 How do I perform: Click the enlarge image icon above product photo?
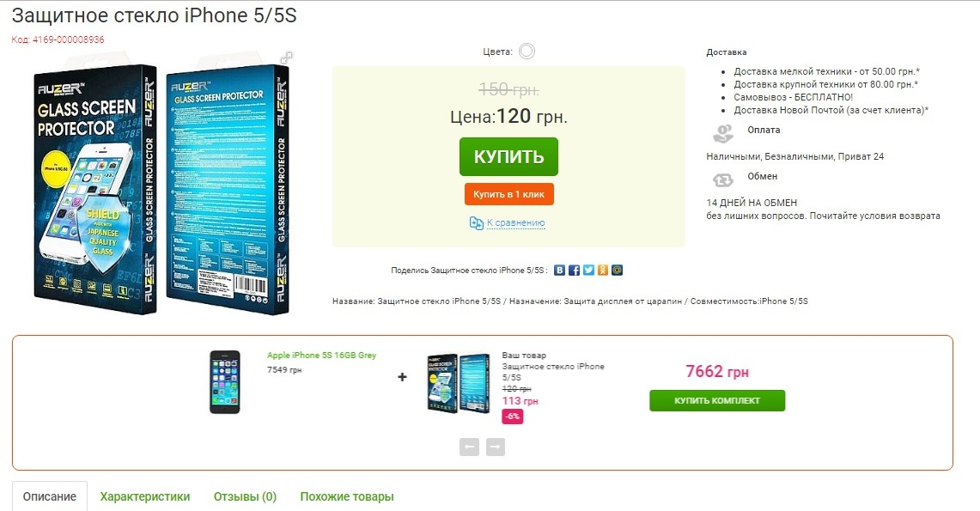[286, 58]
